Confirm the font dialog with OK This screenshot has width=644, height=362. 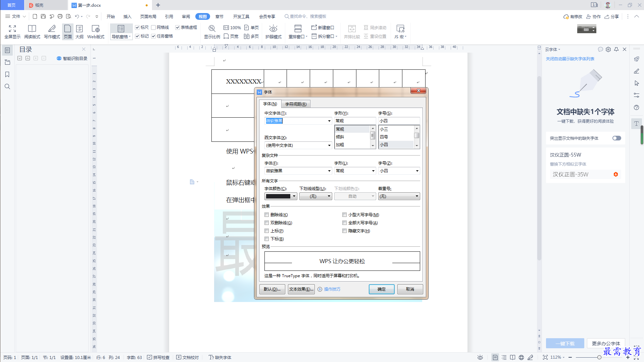[382, 289]
